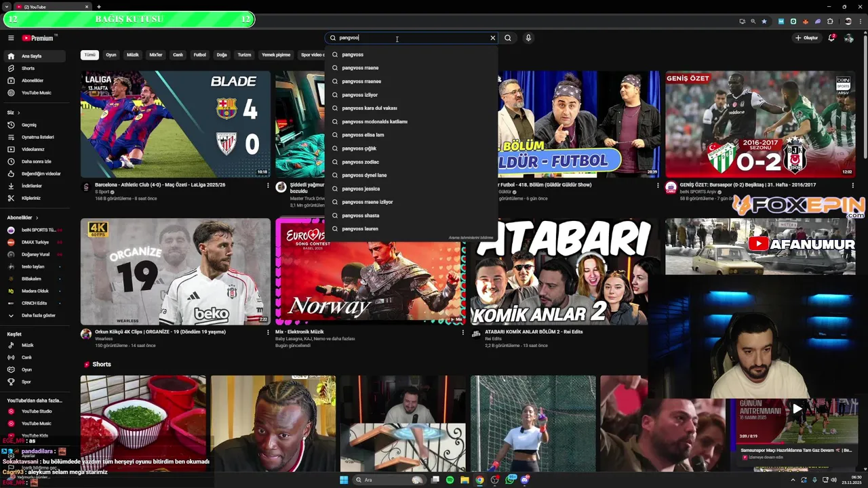Open Windows Start button on taskbar

[x=344, y=480]
